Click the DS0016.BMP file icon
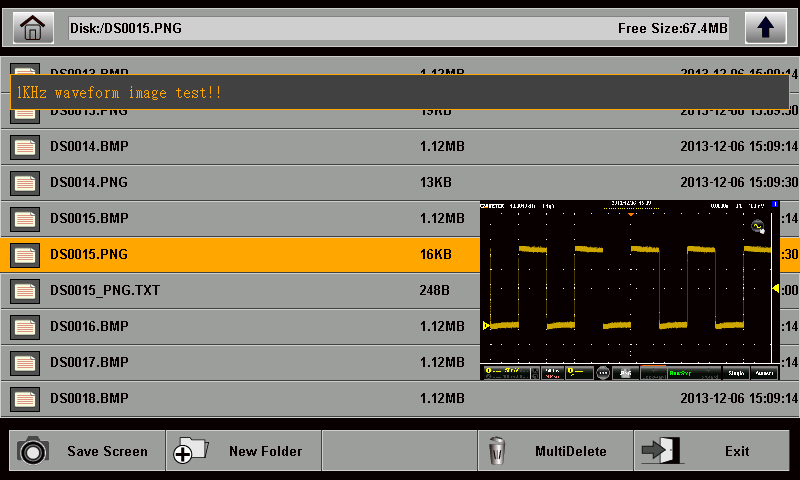Screen dimensions: 800x480 click(25, 327)
